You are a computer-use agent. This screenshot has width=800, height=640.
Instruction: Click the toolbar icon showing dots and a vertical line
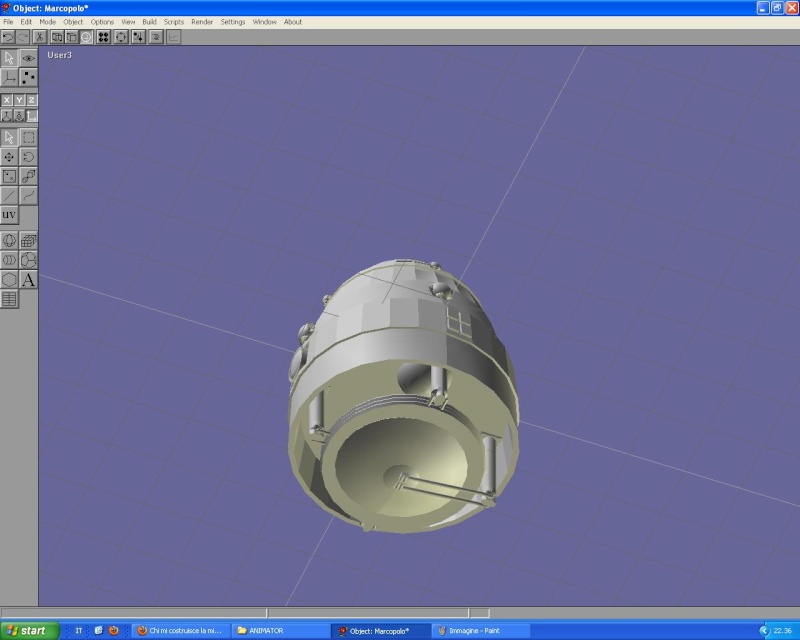coord(138,37)
